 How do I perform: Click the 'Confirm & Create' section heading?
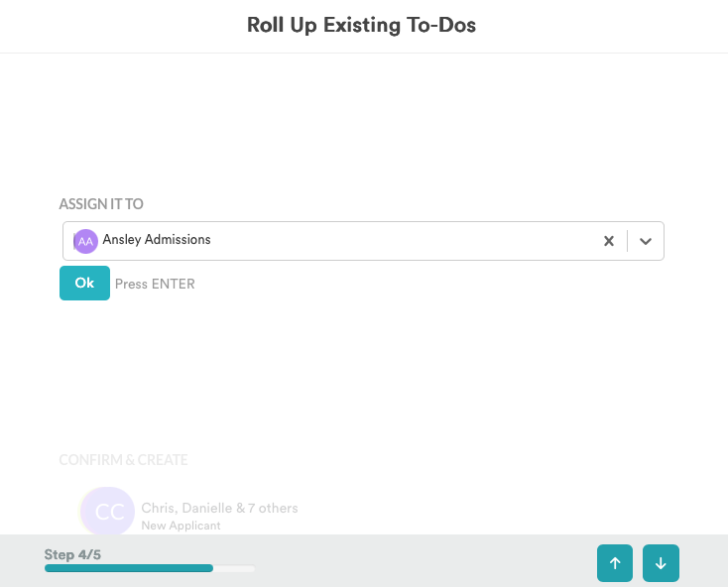(123, 459)
